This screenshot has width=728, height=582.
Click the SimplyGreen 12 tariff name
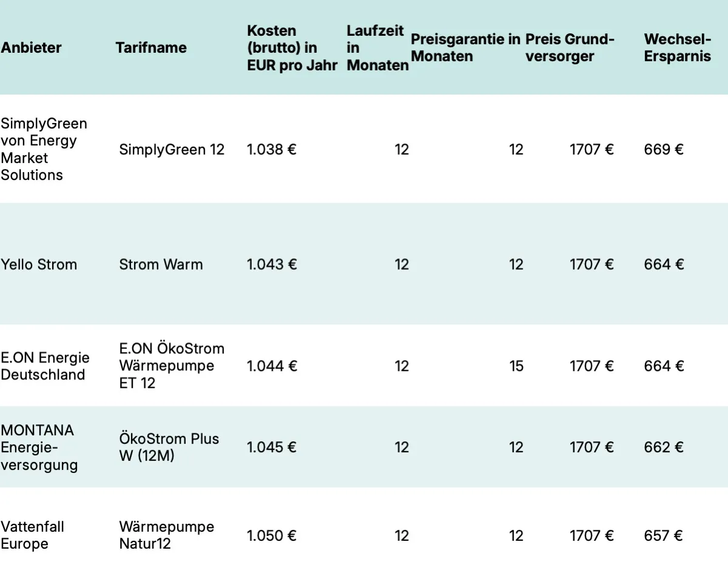point(172,149)
